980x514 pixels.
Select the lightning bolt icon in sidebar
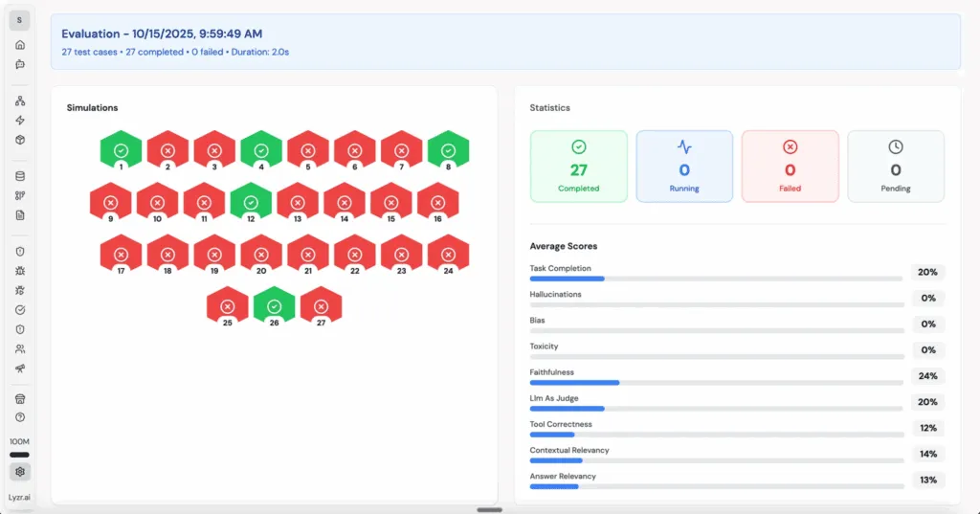tap(20, 121)
